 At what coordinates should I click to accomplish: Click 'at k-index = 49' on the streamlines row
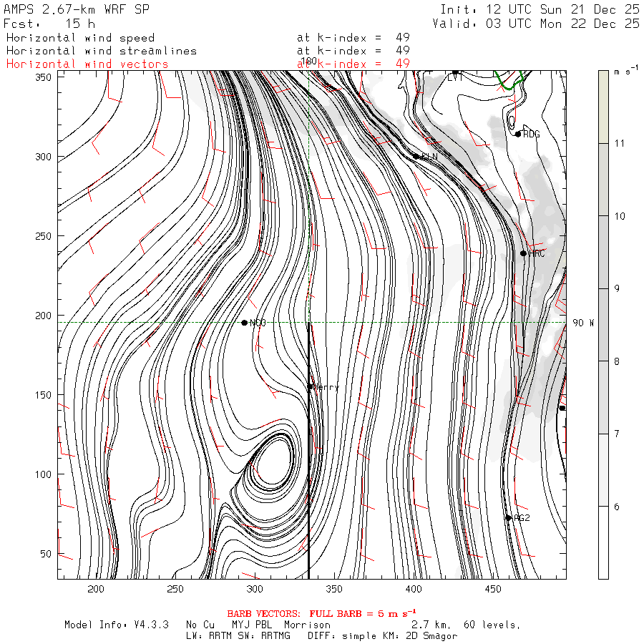pyautogui.click(x=353, y=51)
